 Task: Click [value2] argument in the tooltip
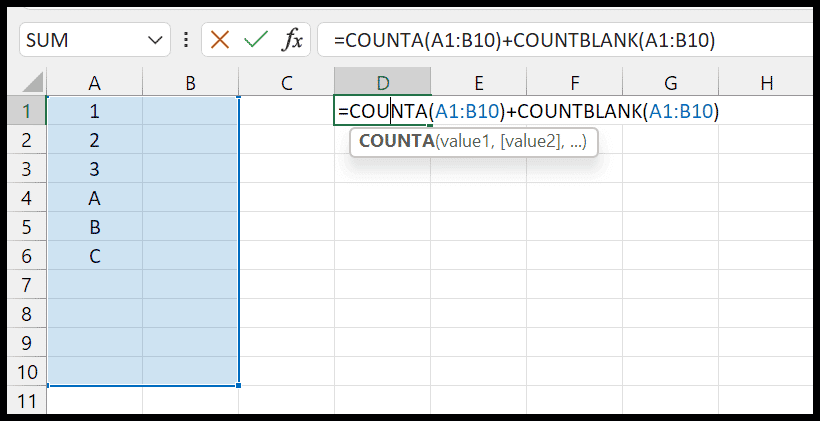click(529, 142)
